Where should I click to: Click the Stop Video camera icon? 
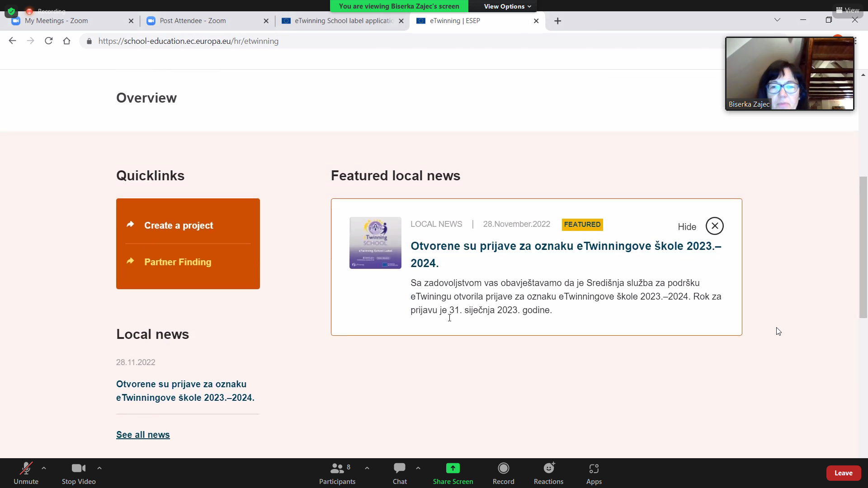79,469
